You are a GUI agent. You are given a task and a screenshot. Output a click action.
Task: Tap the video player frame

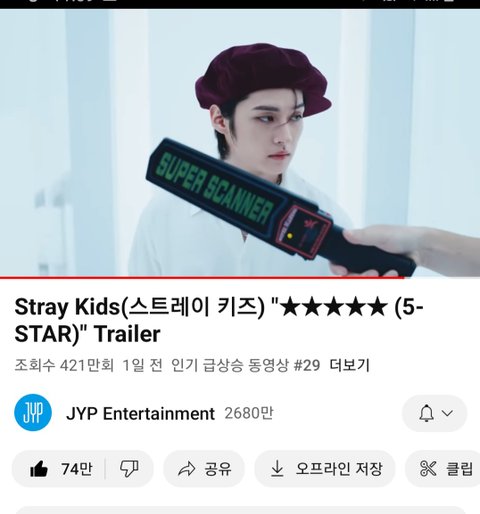pos(240,143)
